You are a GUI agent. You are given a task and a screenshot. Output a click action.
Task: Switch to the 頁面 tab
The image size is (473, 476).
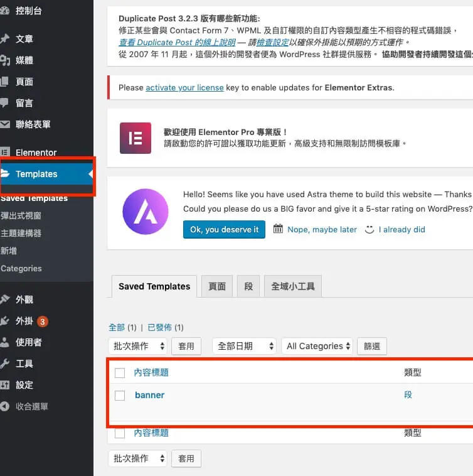pyautogui.click(x=217, y=286)
